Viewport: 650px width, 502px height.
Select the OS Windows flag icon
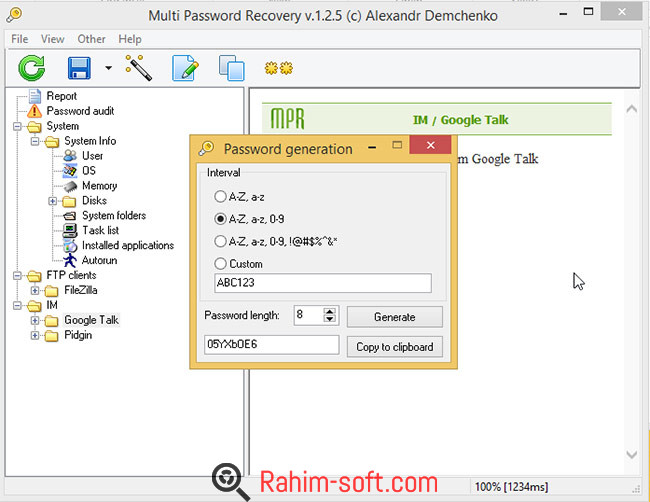[x=70, y=171]
